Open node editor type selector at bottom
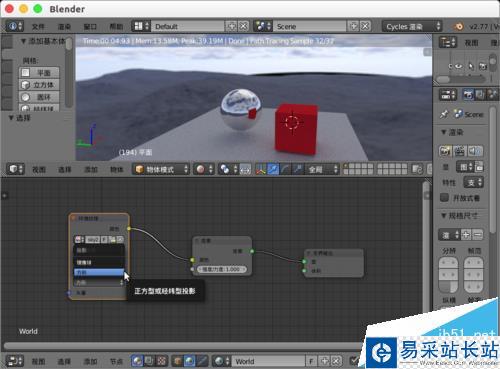This screenshot has height=369, width=500. (15, 361)
